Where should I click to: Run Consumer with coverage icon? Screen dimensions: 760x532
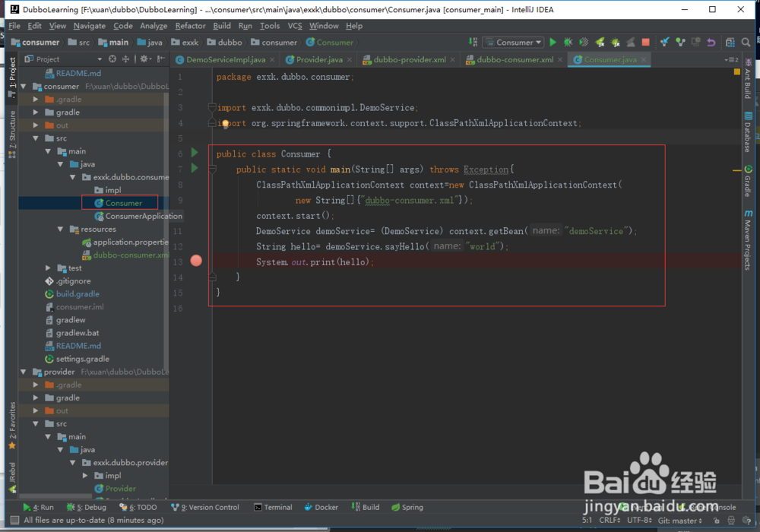[x=584, y=43]
